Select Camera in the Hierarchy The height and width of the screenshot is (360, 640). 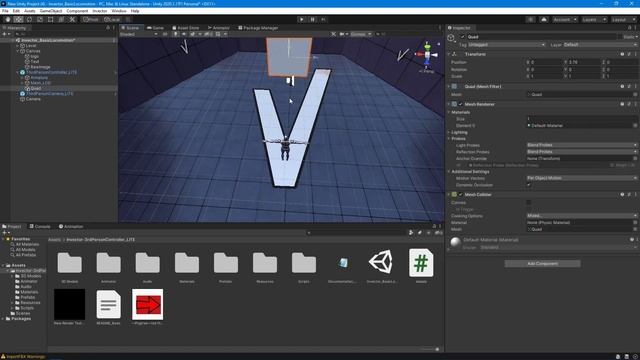point(33,99)
